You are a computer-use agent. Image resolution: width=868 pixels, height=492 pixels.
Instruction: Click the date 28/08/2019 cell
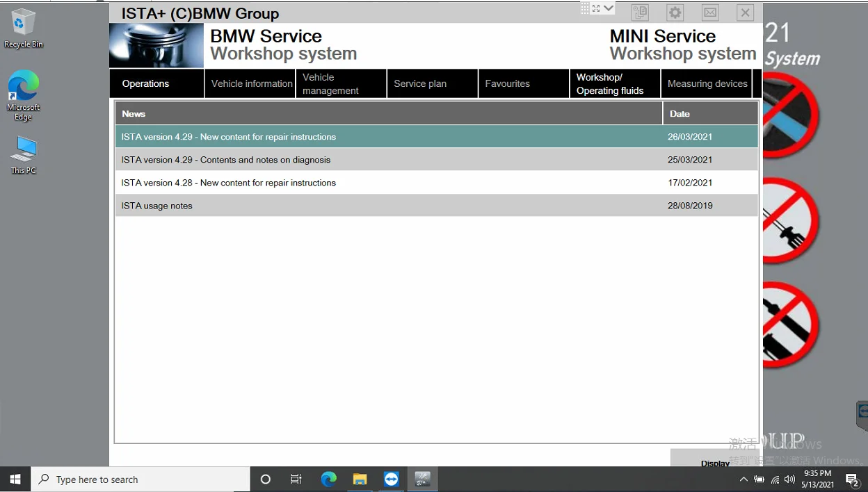click(690, 206)
